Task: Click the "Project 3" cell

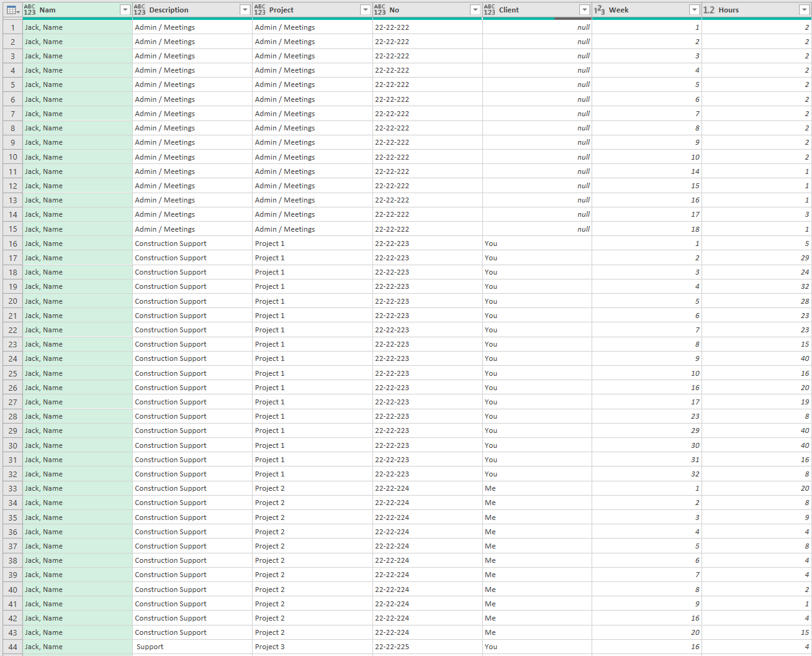Action: coord(312,647)
